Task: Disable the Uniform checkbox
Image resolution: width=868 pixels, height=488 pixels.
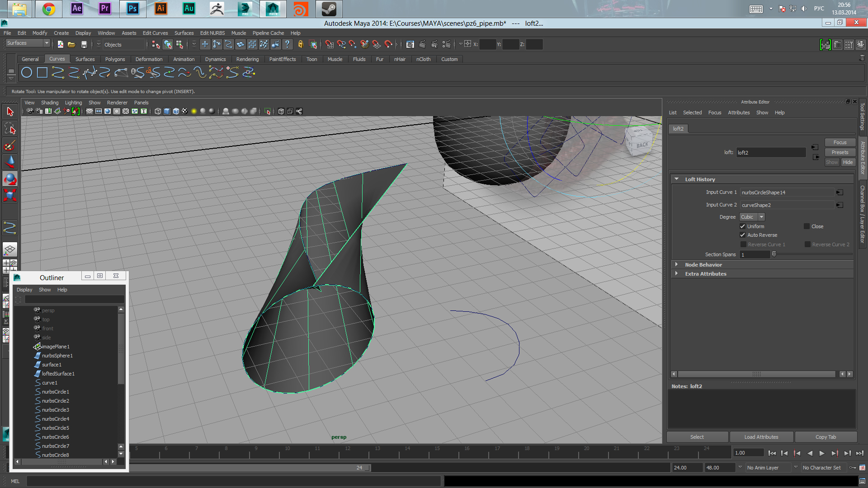Action: tap(742, 226)
